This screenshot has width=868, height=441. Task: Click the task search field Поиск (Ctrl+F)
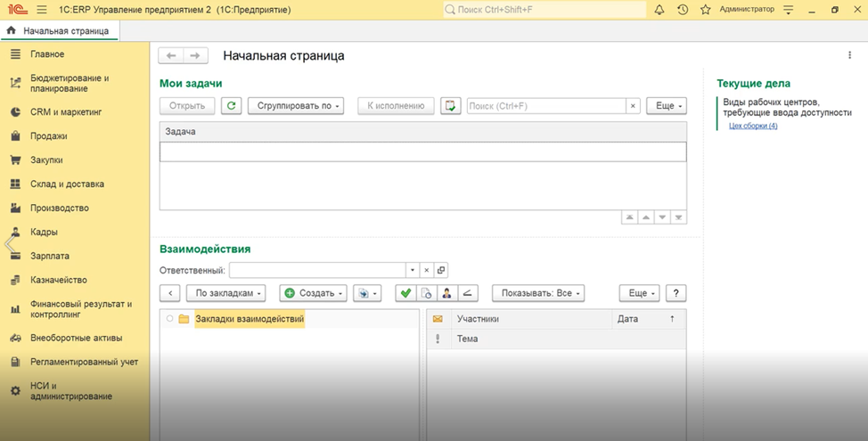click(546, 106)
